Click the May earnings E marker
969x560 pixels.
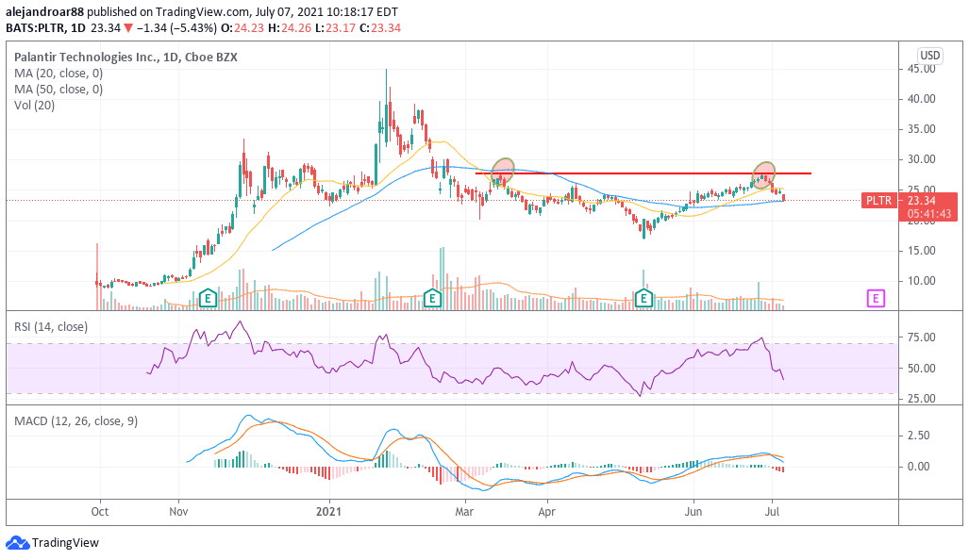[x=643, y=299]
